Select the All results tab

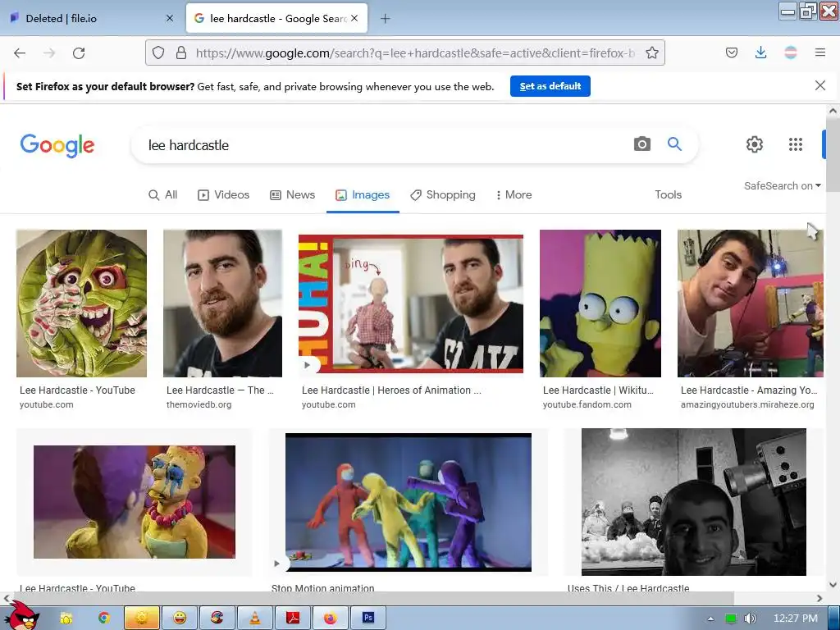coord(163,195)
